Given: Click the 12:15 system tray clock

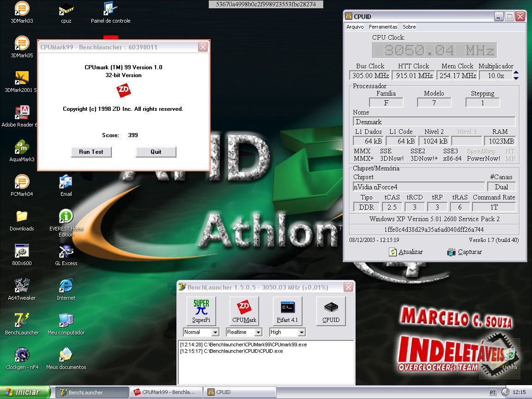Looking at the screenshot, I should (519, 392).
